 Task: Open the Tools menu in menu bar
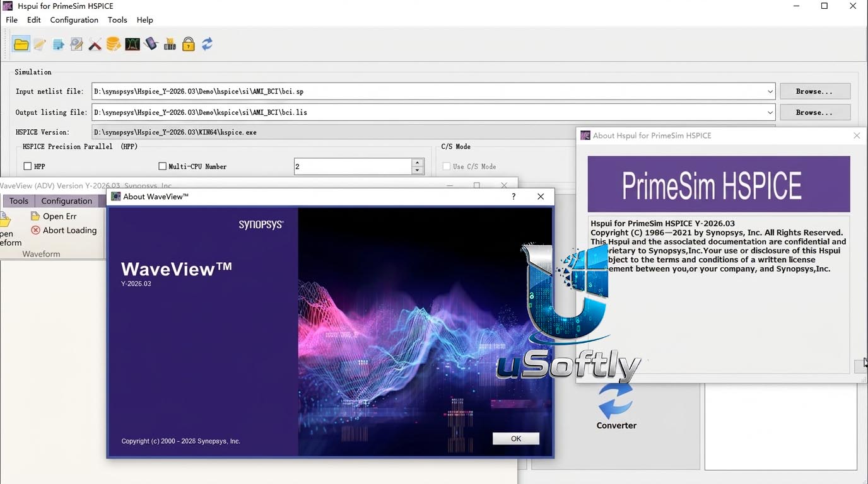click(117, 20)
